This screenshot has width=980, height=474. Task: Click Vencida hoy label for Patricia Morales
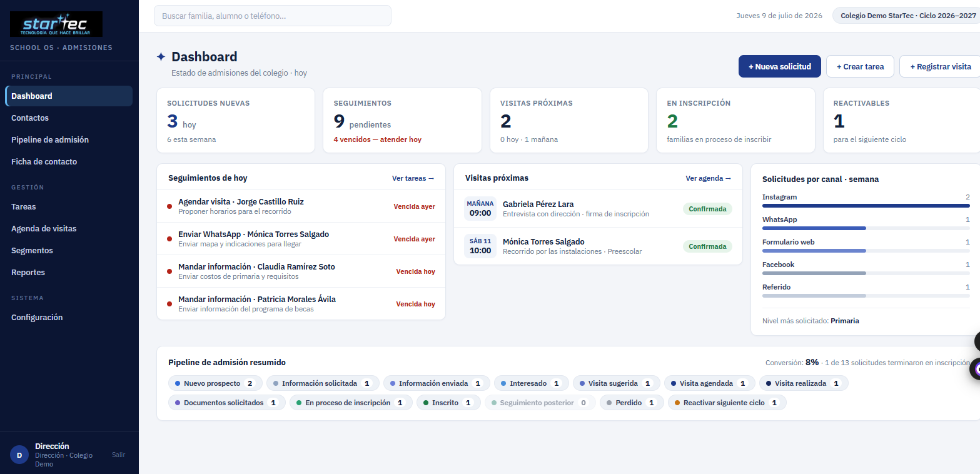pos(416,304)
